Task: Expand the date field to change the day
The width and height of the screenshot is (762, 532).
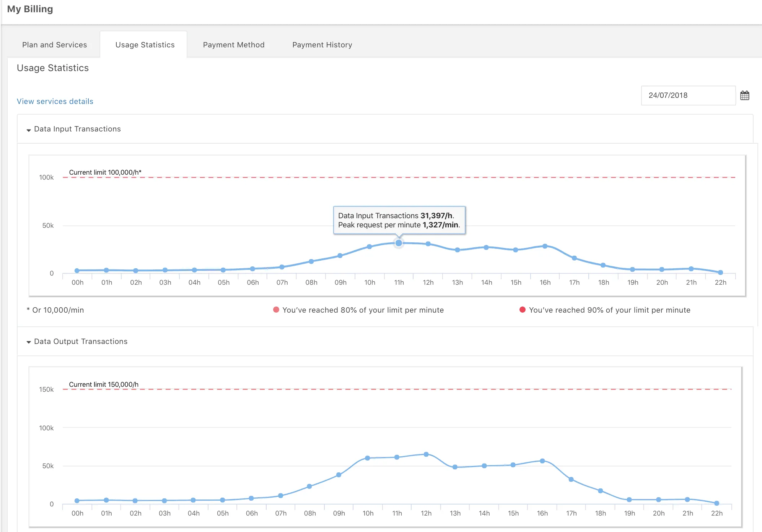Action: 688,96
